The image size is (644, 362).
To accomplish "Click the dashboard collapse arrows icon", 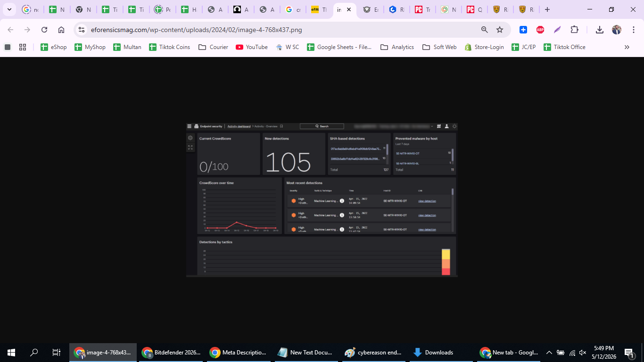I will coord(190,148).
